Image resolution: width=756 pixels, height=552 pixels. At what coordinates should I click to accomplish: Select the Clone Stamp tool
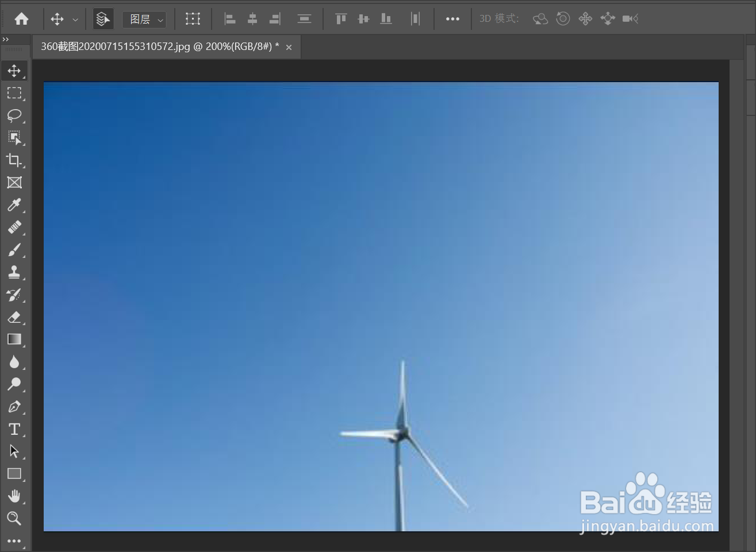14,272
